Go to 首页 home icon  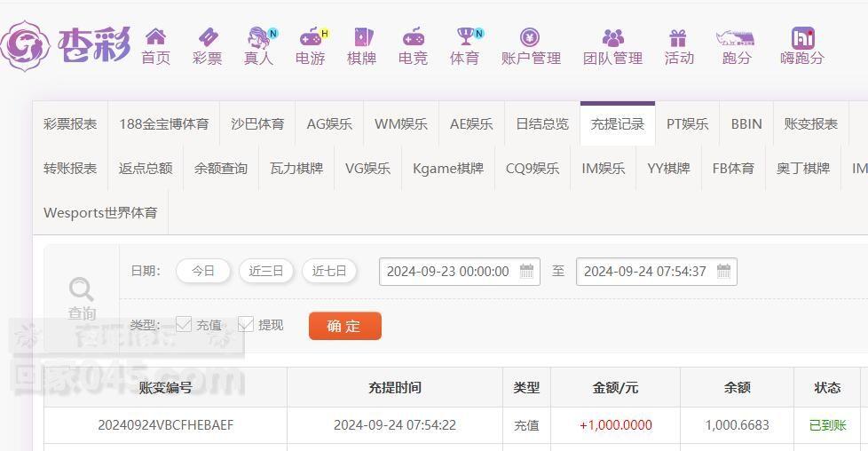pos(155,36)
